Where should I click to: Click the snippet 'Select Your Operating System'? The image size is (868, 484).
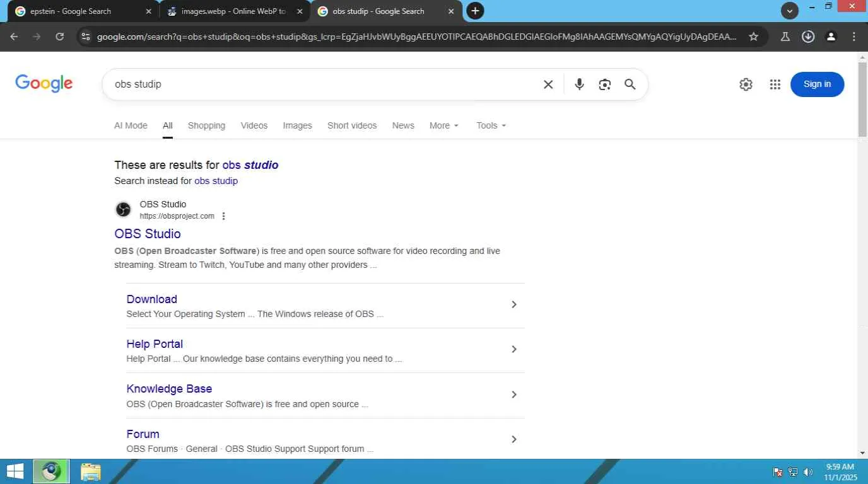tap(185, 314)
